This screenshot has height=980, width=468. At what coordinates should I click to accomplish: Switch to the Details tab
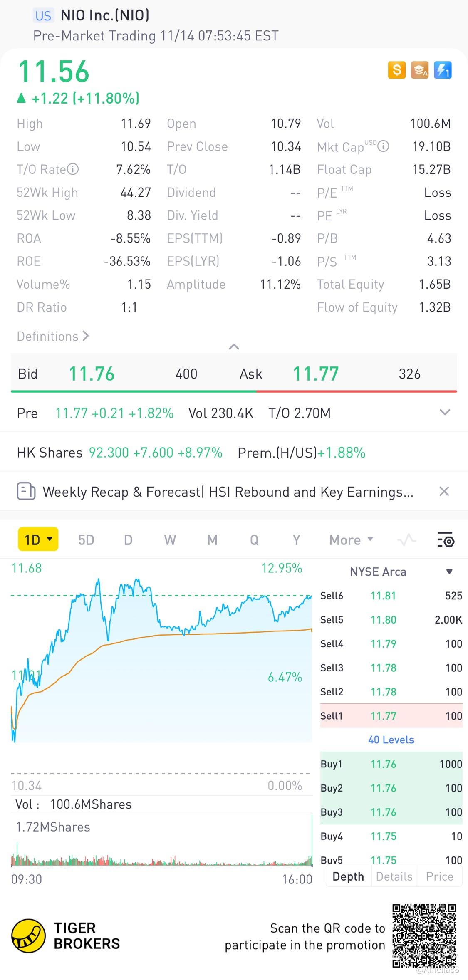pyautogui.click(x=394, y=876)
